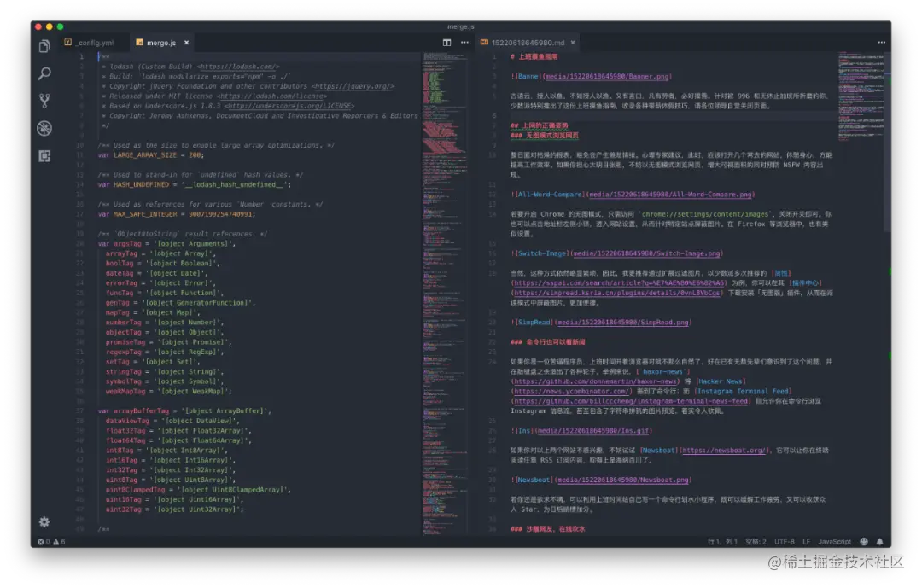Follow the https://lodash.com/license link
Viewport: 922px width, 588px height.
point(271,96)
